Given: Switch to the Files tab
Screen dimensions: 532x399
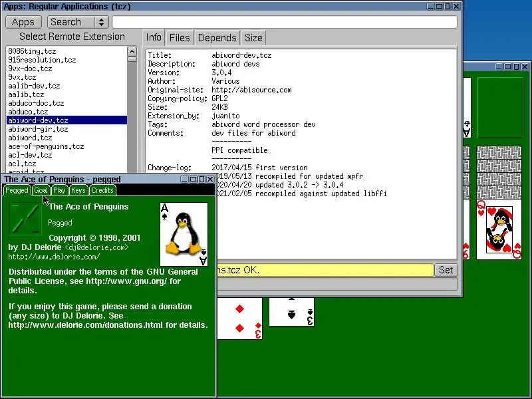Looking at the screenshot, I should (x=180, y=38).
